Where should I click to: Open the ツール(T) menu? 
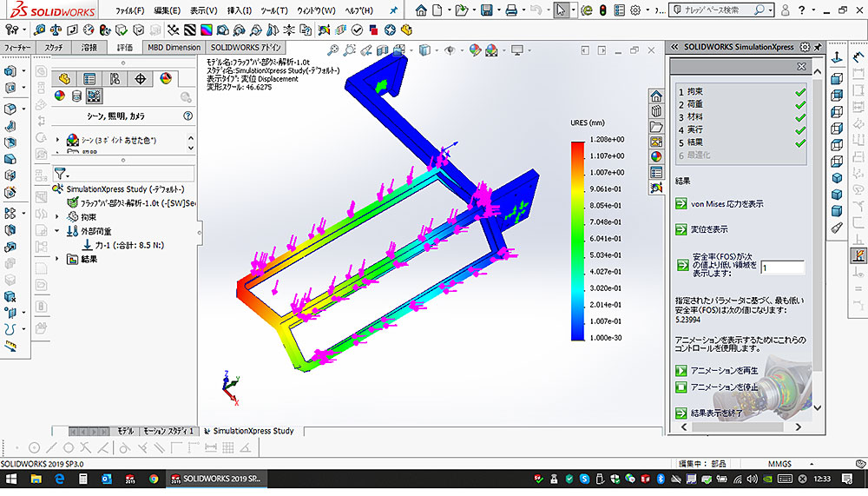click(274, 10)
